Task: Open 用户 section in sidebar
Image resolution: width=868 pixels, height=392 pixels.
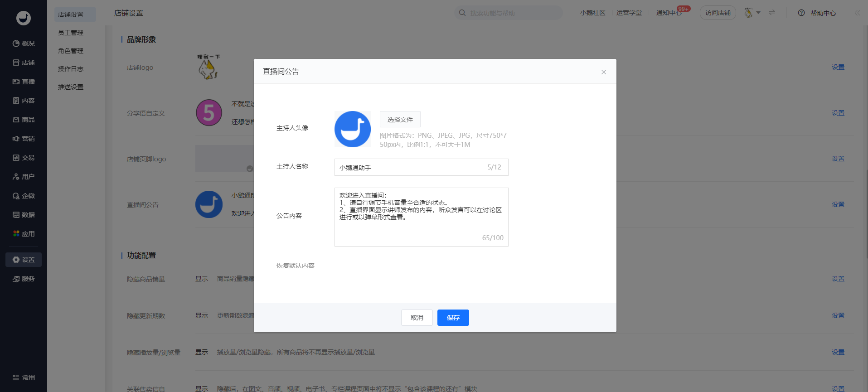Action: pyautogui.click(x=24, y=177)
